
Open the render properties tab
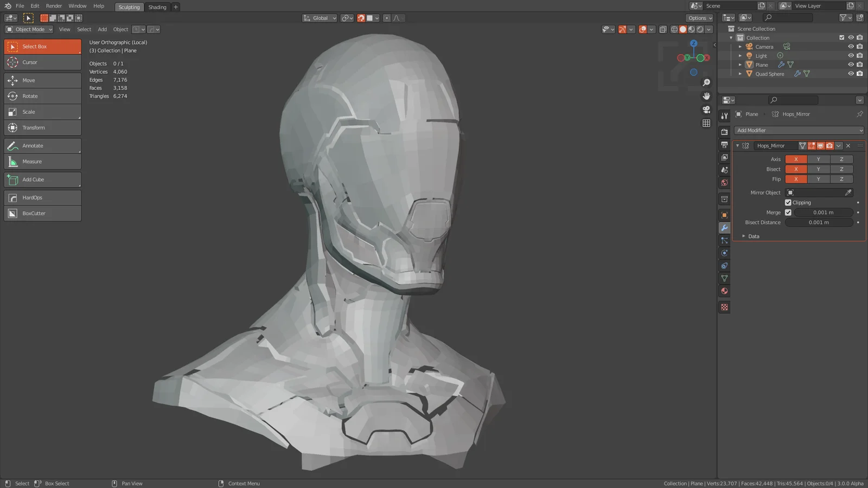(x=724, y=131)
